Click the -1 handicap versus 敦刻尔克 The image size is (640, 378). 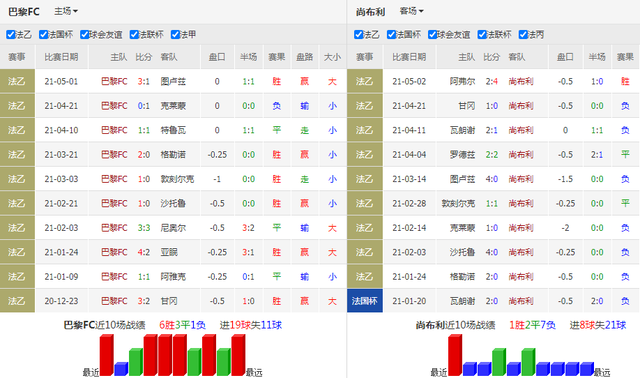click(x=217, y=179)
